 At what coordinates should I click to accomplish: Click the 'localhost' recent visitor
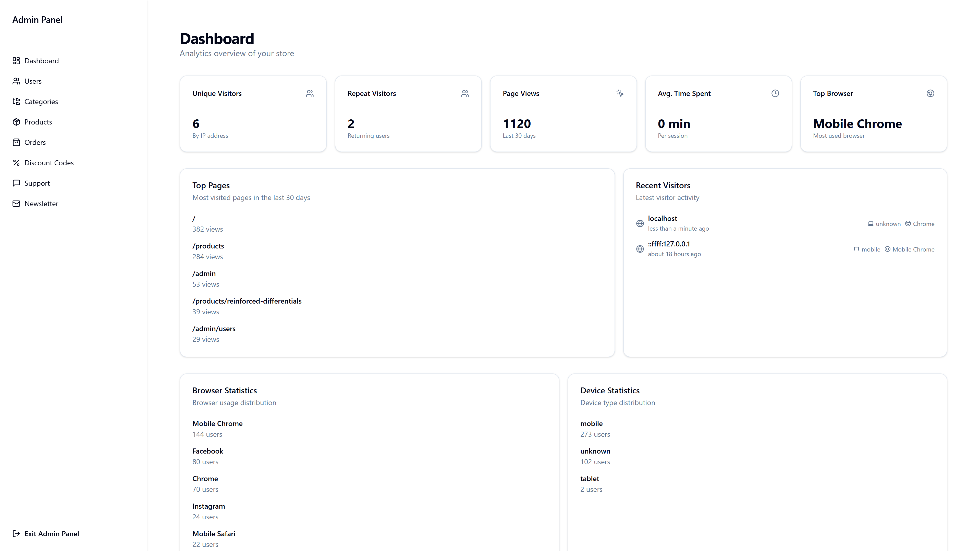[x=662, y=218]
